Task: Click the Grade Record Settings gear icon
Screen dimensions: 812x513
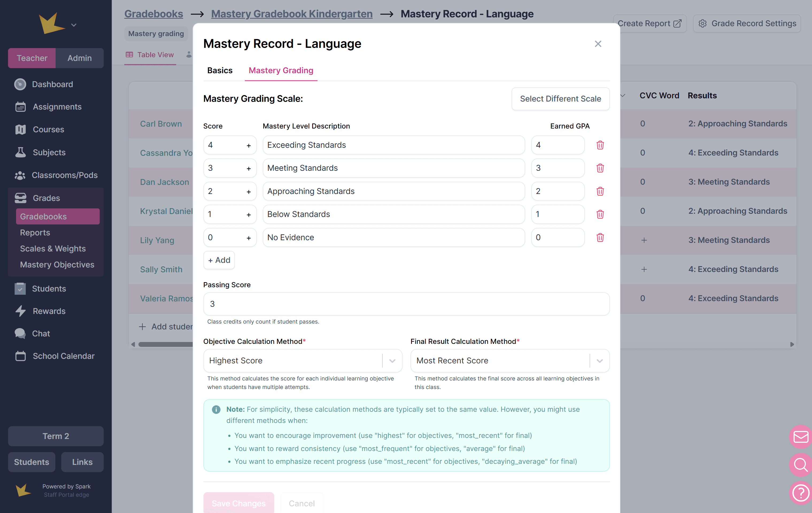Action: click(x=703, y=24)
